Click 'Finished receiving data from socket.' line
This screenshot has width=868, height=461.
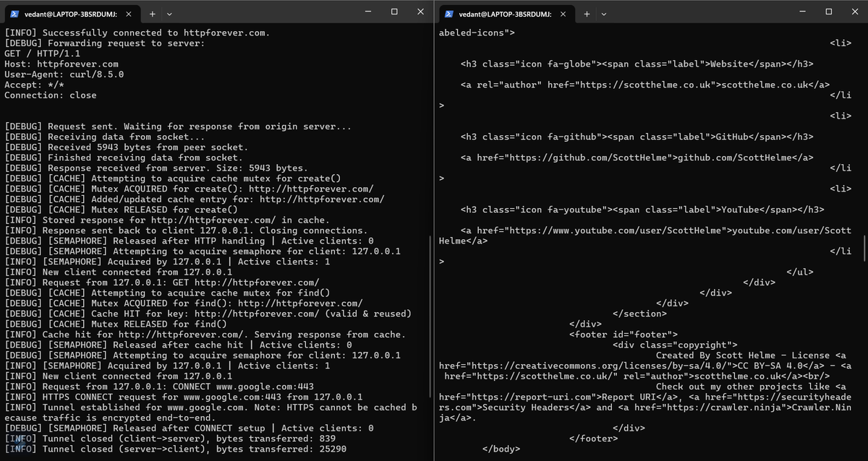point(124,158)
